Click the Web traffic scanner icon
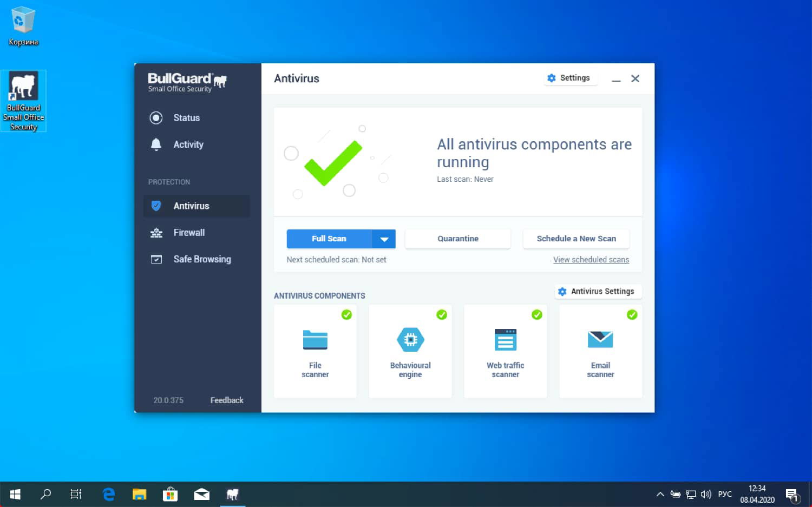Viewport: 812px width, 507px height. tap(506, 340)
